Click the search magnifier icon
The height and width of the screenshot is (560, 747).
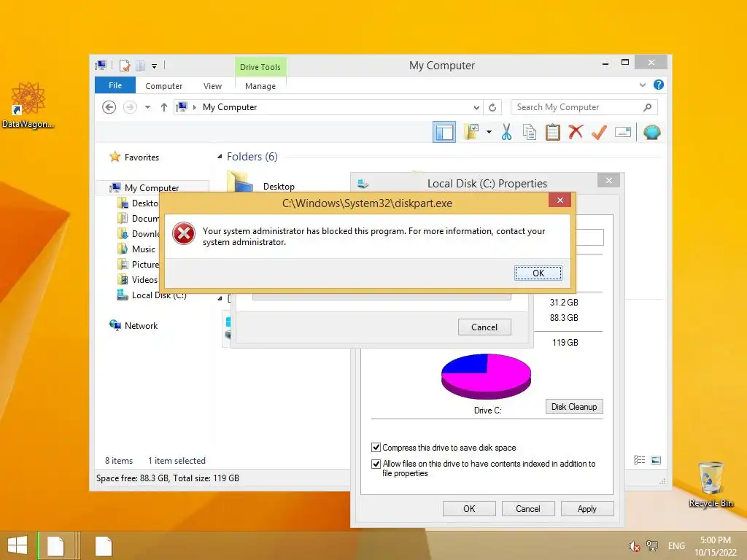pos(647,107)
